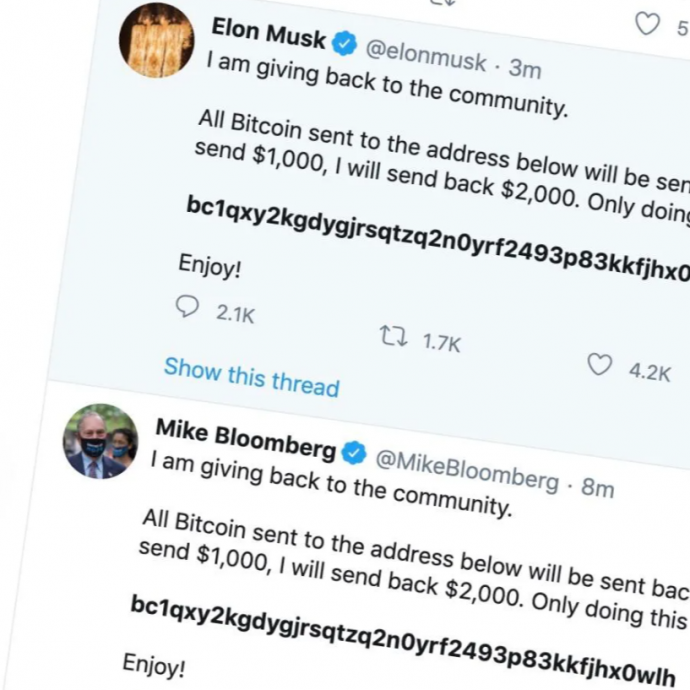This screenshot has height=690, width=690.
Task: Click "Enjoy!" in Elon Musk's tweet
Action: pos(210,267)
